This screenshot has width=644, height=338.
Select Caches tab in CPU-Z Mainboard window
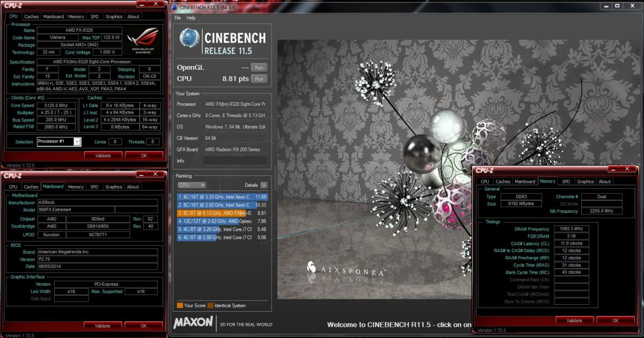pos(31,187)
